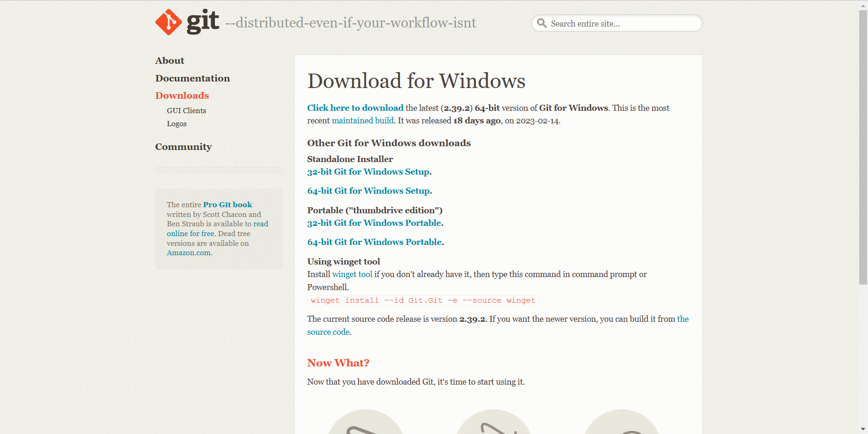The height and width of the screenshot is (434, 868).
Task: Click the 'Click here to download' link
Action: (x=355, y=108)
